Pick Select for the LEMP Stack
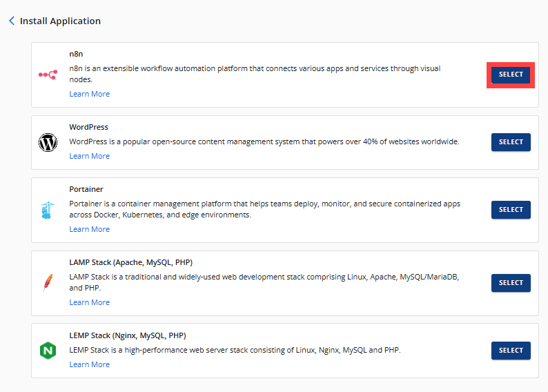 511,351
